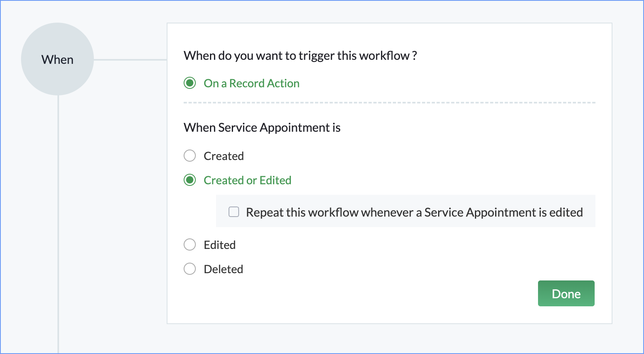This screenshot has width=644, height=354.
Task: Click the When Service Appointment is heading
Action: pyautogui.click(x=262, y=127)
